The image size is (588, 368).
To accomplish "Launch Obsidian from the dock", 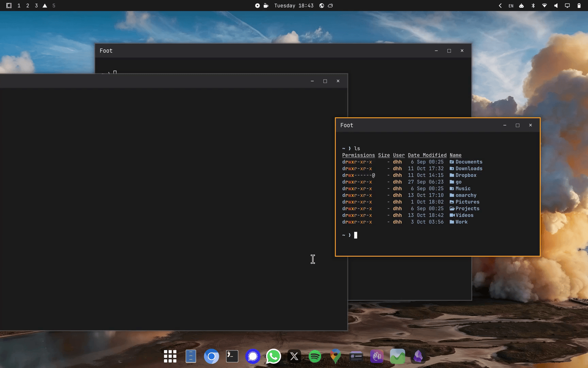I will pyautogui.click(x=418, y=356).
